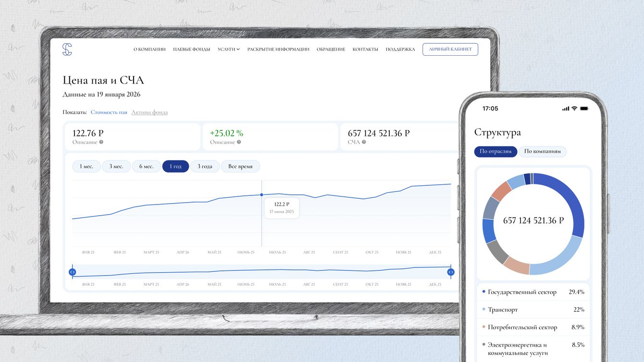
Task: Tap the 657 124 521.36 ₽ total inside the donut
Action: 533,221
